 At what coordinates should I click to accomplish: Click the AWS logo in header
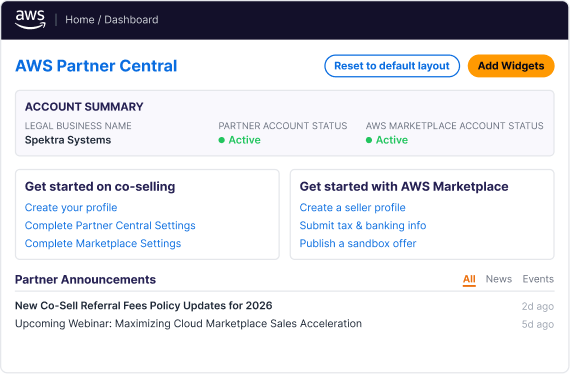(x=31, y=19)
